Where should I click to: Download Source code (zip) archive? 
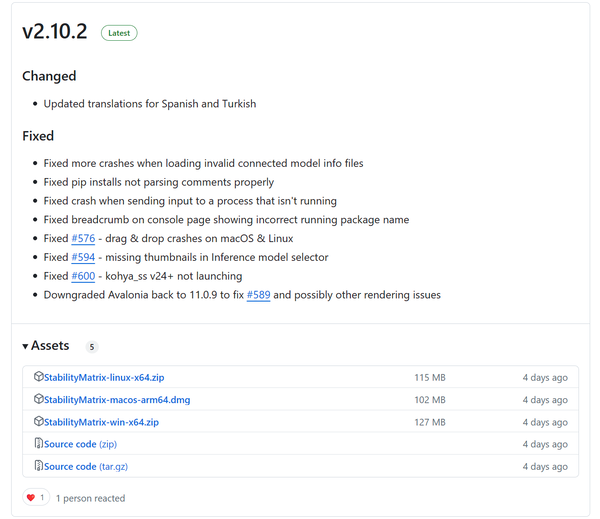click(x=81, y=444)
